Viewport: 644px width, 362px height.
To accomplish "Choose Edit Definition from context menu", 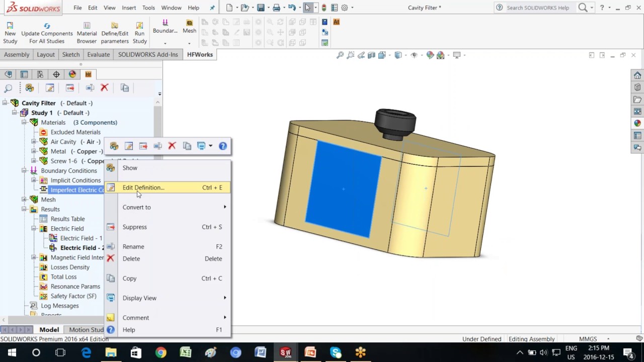I will point(168,188).
